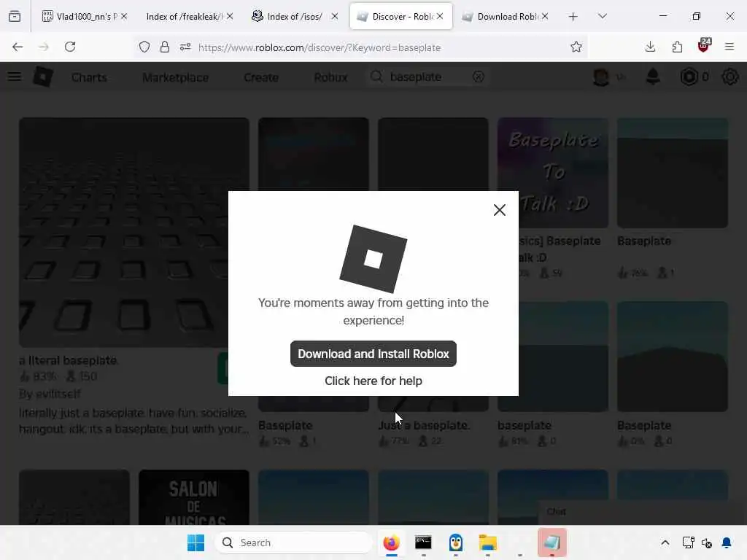This screenshot has width=747, height=560.
Task: Open Robux in Roblox navigation
Action: pos(330,77)
